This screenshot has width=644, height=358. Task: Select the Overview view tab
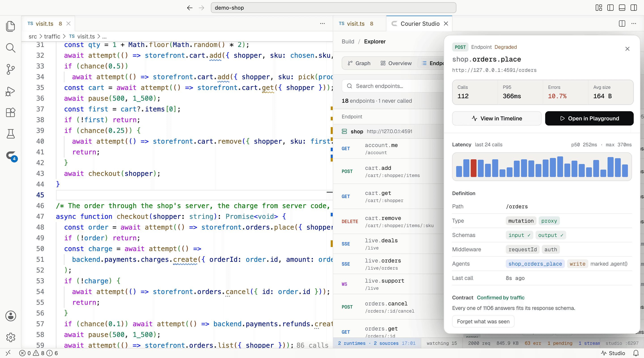(396, 63)
